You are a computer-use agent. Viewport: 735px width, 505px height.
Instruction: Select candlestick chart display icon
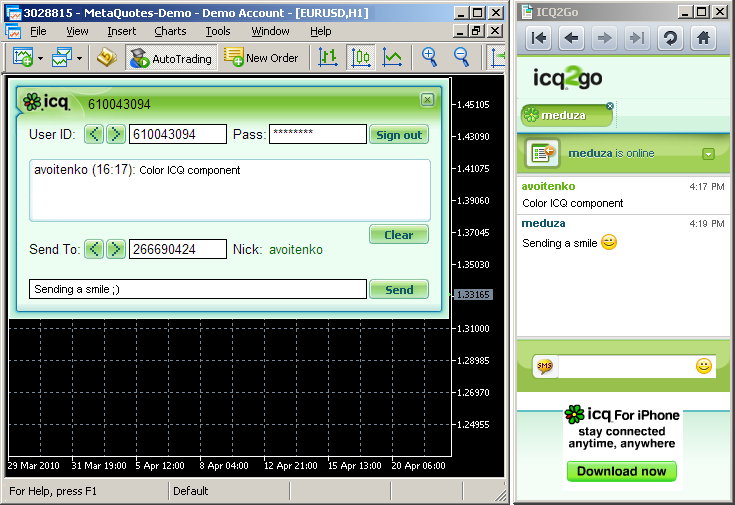(360, 58)
